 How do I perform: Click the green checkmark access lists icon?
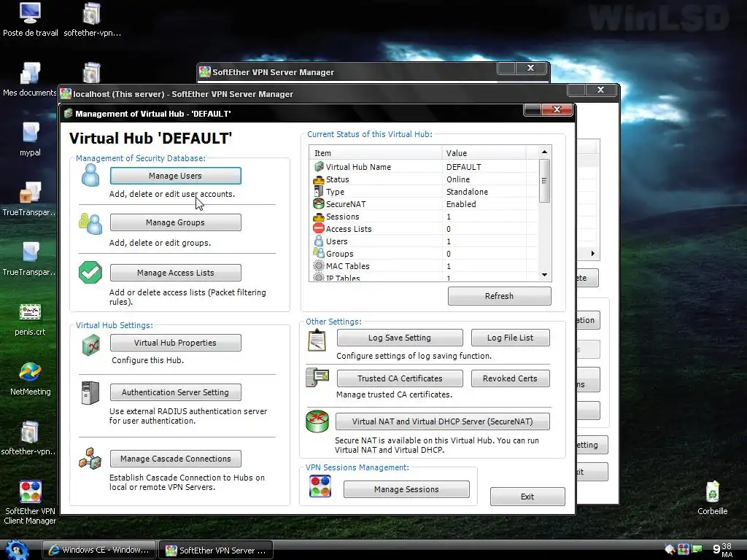(90, 273)
